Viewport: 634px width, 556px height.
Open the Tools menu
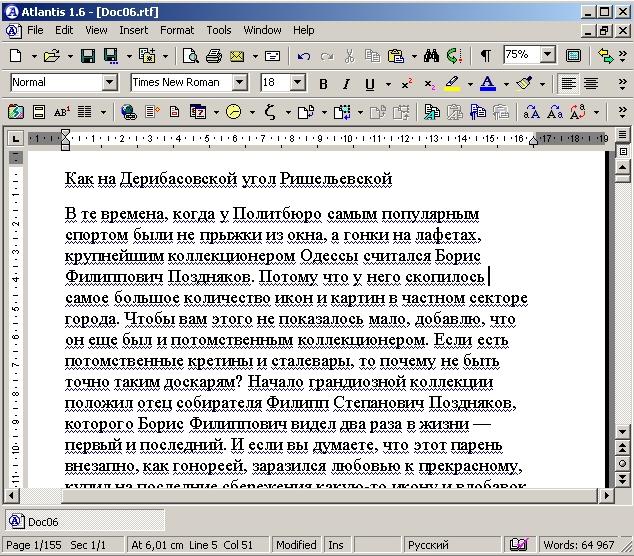click(219, 30)
